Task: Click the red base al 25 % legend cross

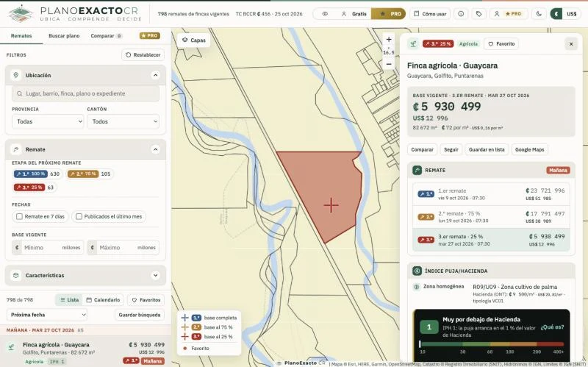Action: point(185,336)
